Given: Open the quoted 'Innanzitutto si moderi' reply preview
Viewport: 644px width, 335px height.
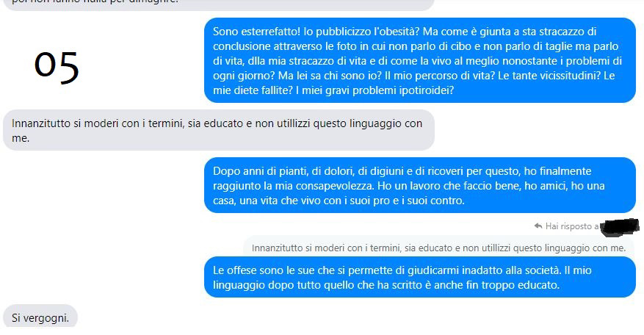Looking at the screenshot, I should coord(438,247).
